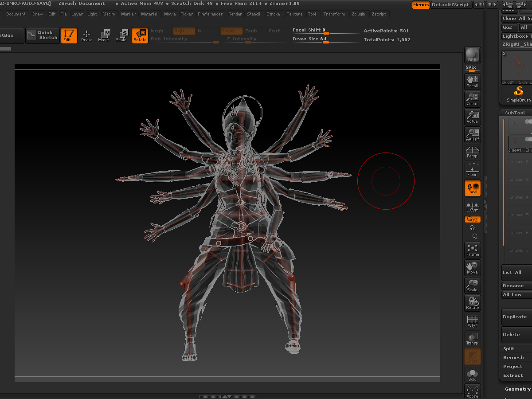
Task: Toggle Local transformations button
Action: point(472,188)
